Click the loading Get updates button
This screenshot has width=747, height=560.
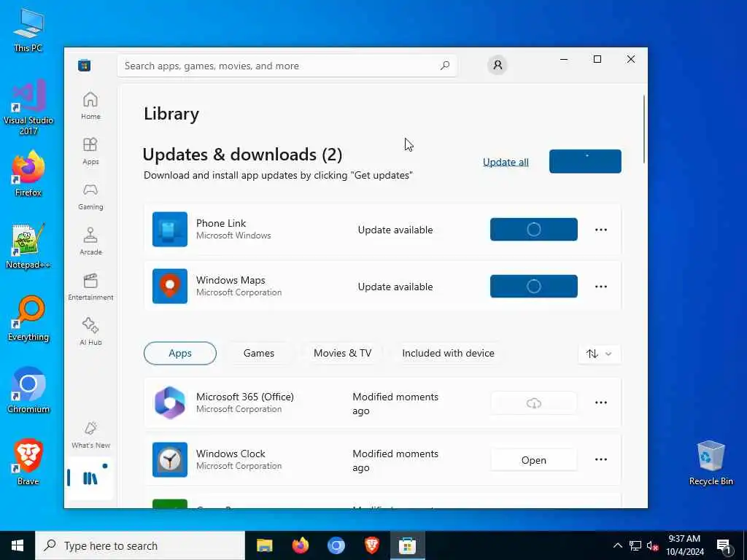pos(585,161)
